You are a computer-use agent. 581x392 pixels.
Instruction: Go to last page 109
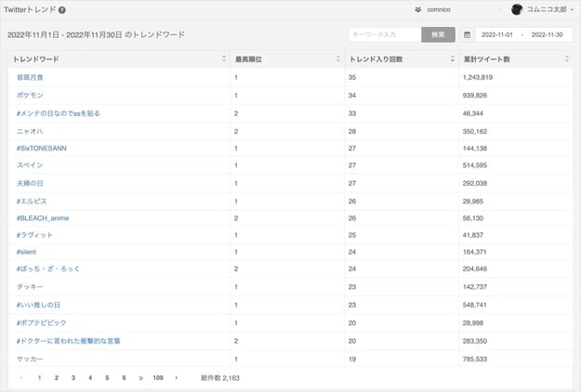[158, 377]
